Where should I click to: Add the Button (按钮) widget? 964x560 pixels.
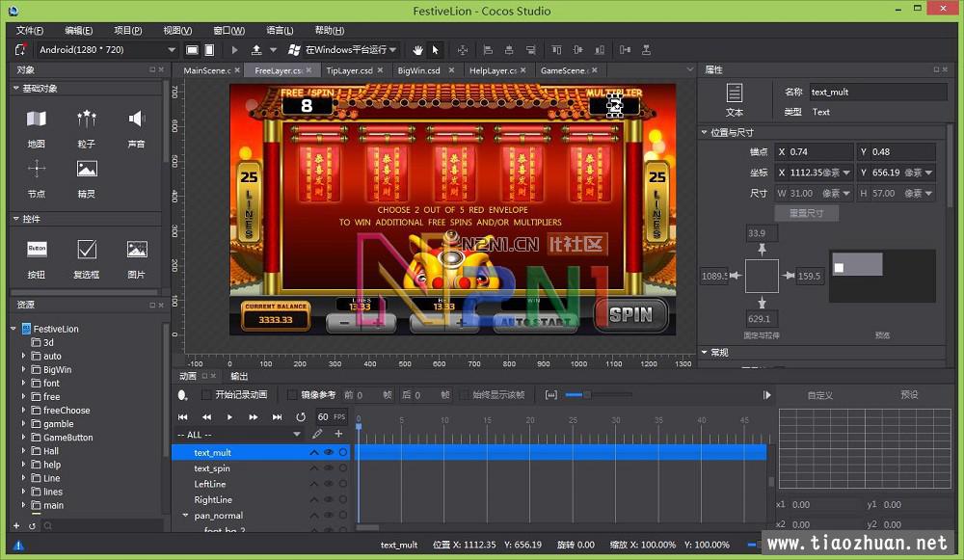click(37, 259)
